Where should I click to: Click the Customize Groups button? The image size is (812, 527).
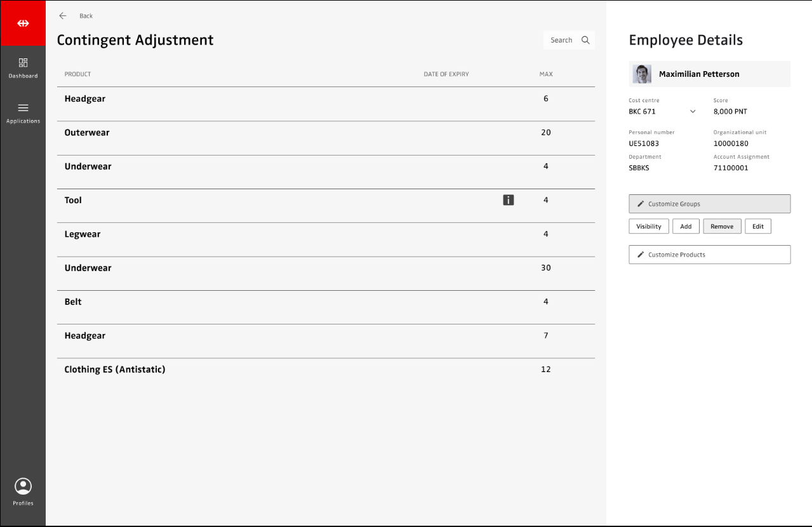point(709,204)
